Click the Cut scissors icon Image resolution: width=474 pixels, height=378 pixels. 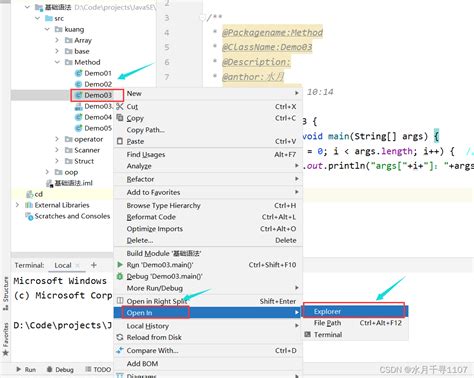pos(120,107)
